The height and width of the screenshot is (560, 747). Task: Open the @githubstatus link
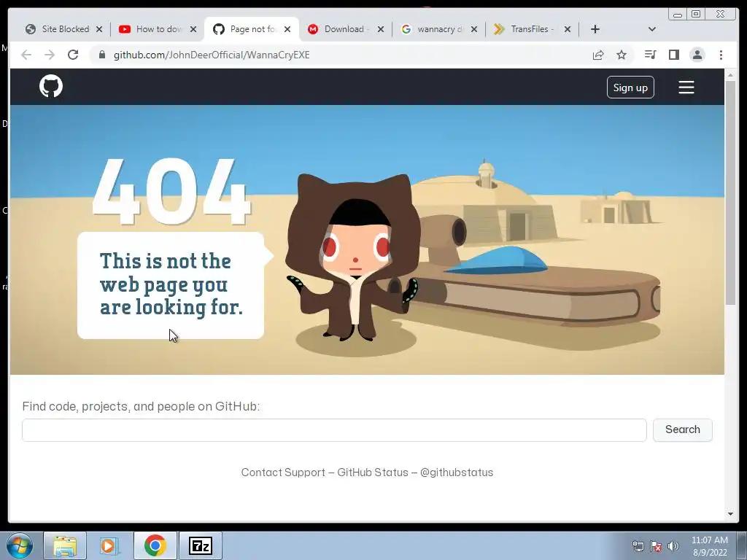(x=457, y=472)
